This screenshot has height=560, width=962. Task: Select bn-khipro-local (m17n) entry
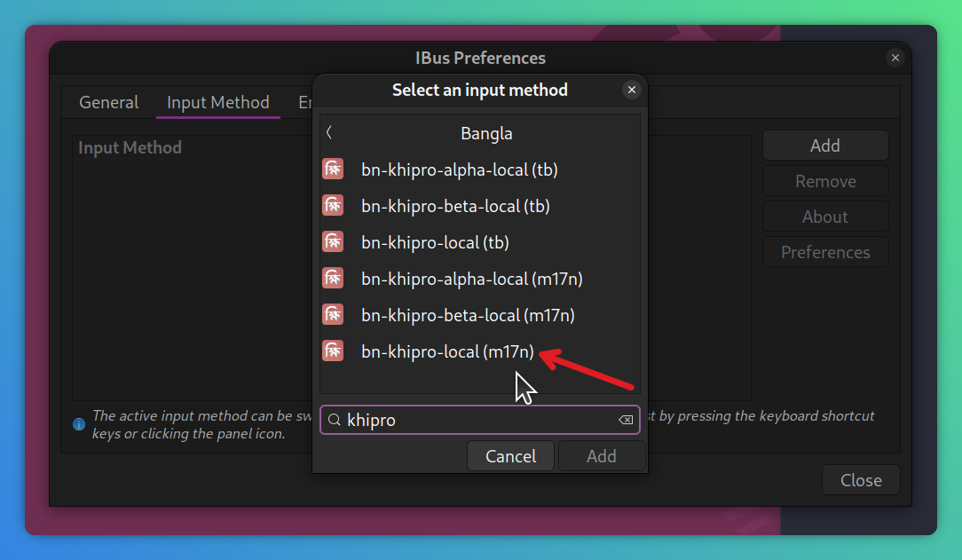[x=480, y=351]
